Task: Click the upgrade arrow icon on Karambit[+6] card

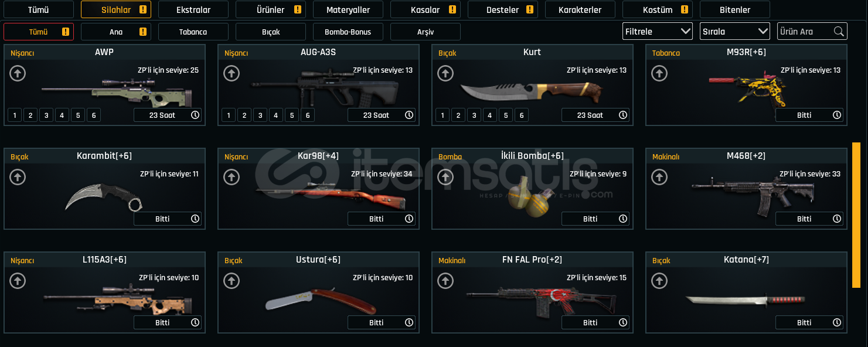Action: pyautogui.click(x=18, y=177)
